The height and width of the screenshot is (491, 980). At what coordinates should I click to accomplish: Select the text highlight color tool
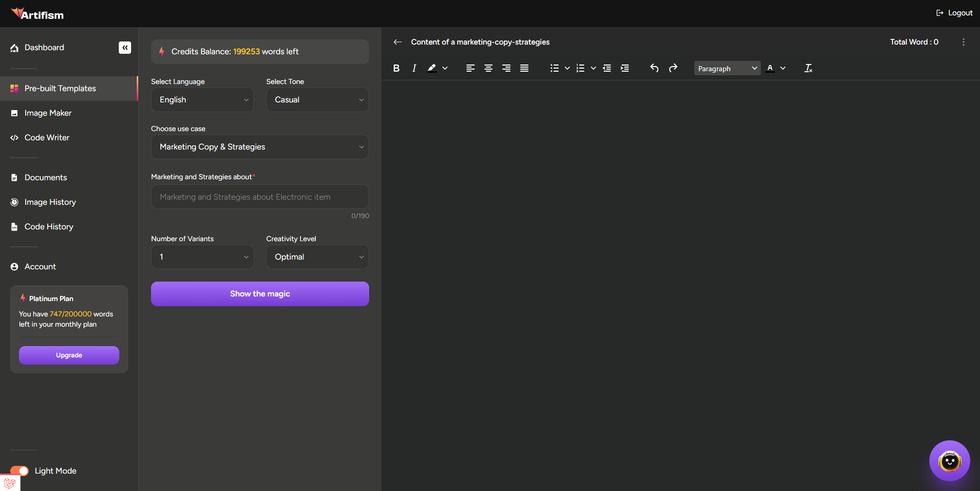pyautogui.click(x=433, y=68)
